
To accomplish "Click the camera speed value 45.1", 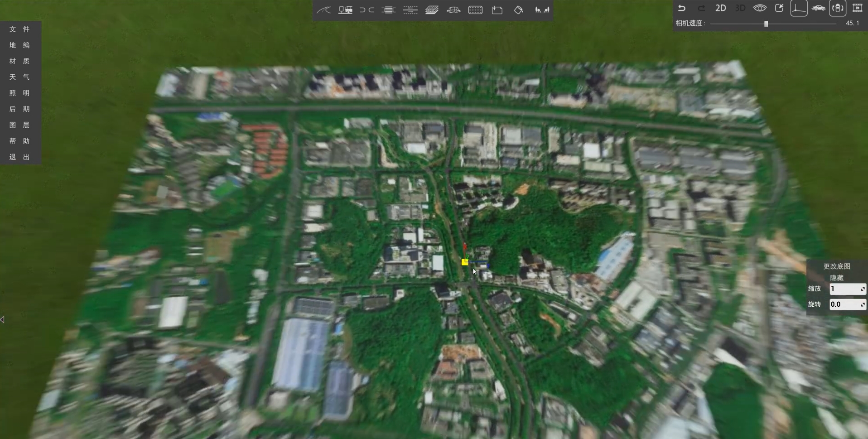I will click(852, 23).
